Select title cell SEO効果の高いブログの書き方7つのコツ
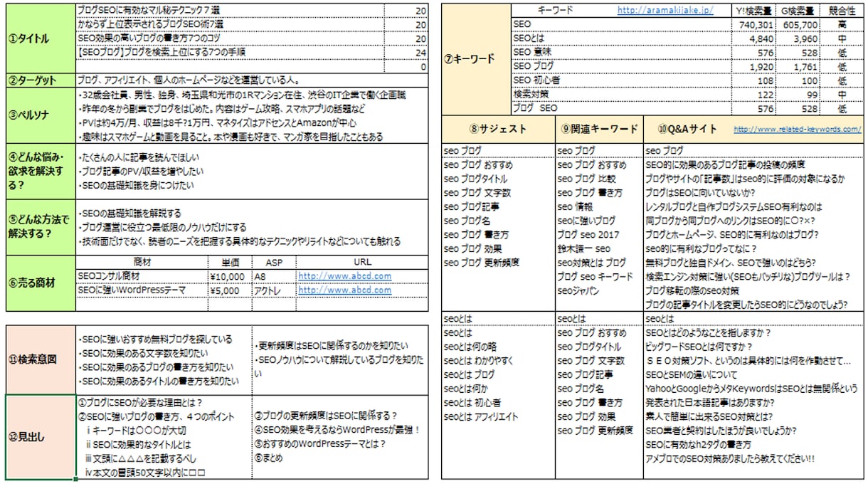 (230, 38)
